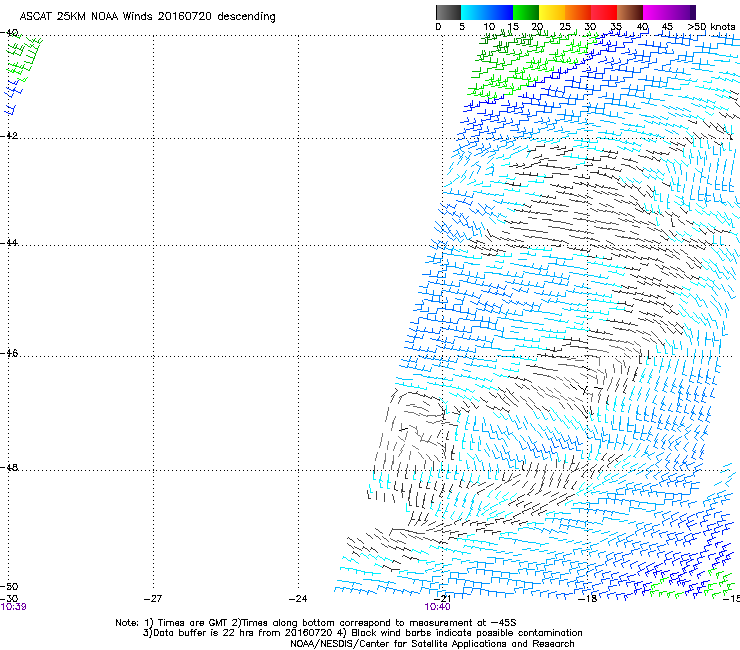Screen dimensions: 740x650
Task: Click the '10' legend scale label
Action: click(489, 27)
